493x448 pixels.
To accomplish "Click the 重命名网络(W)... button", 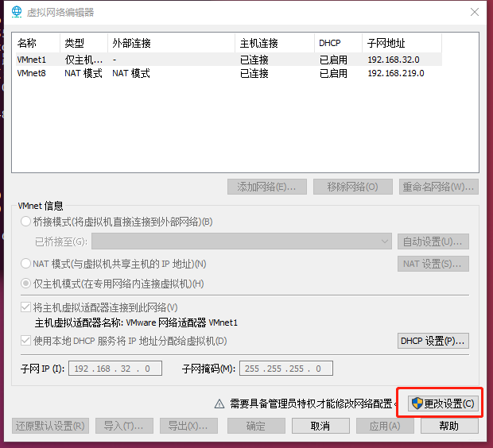I will (439, 187).
